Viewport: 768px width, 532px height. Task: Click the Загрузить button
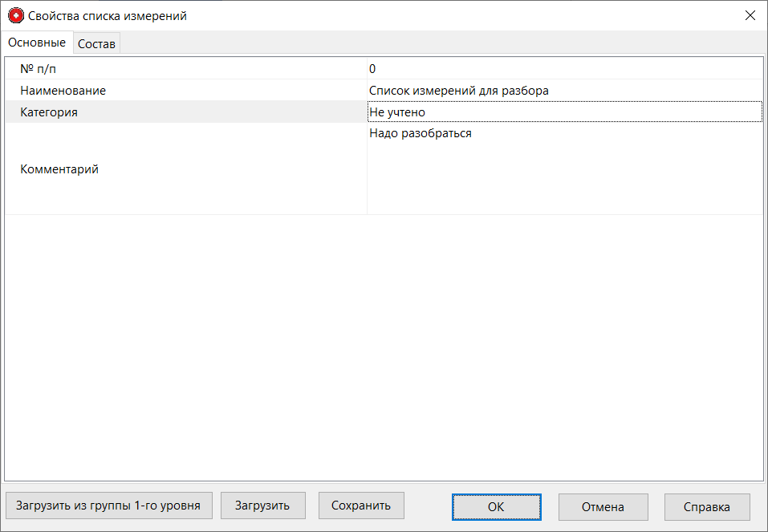point(262,506)
